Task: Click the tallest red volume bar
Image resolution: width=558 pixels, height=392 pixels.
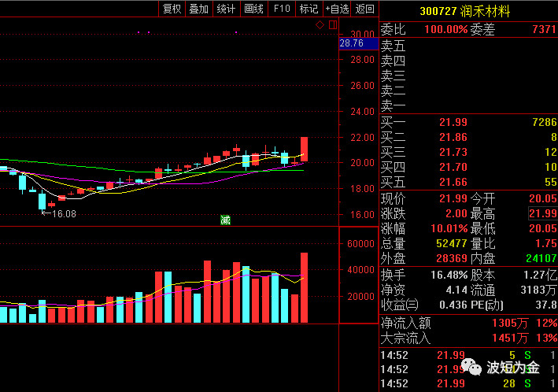Action: click(304, 287)
